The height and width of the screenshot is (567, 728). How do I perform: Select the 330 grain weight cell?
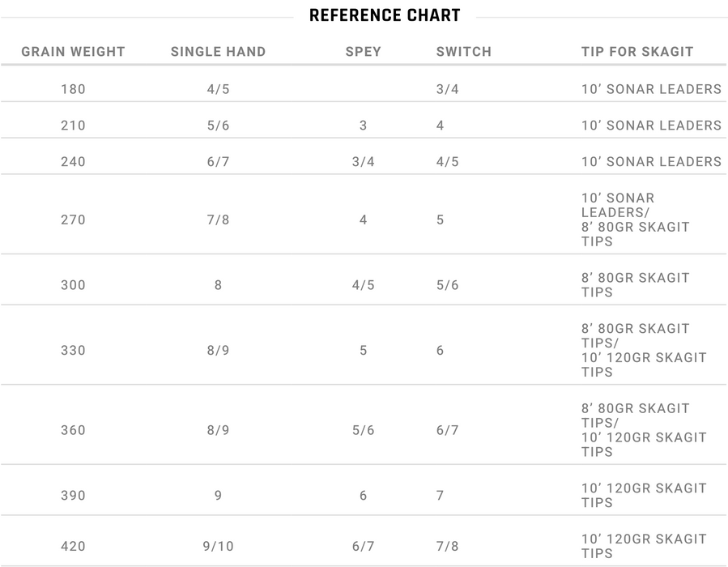click(x=74, y=350)
